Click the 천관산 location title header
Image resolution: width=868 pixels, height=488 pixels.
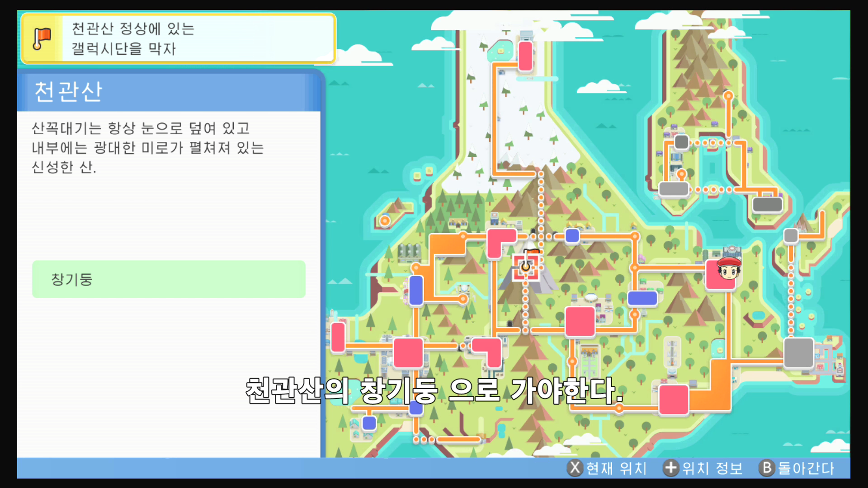(169, 92)
